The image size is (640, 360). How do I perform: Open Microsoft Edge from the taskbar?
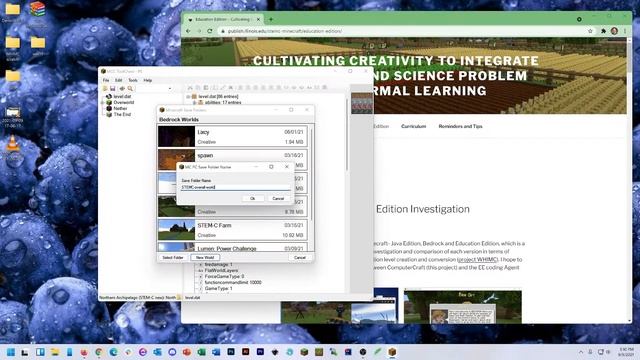[x=113, y=352]
